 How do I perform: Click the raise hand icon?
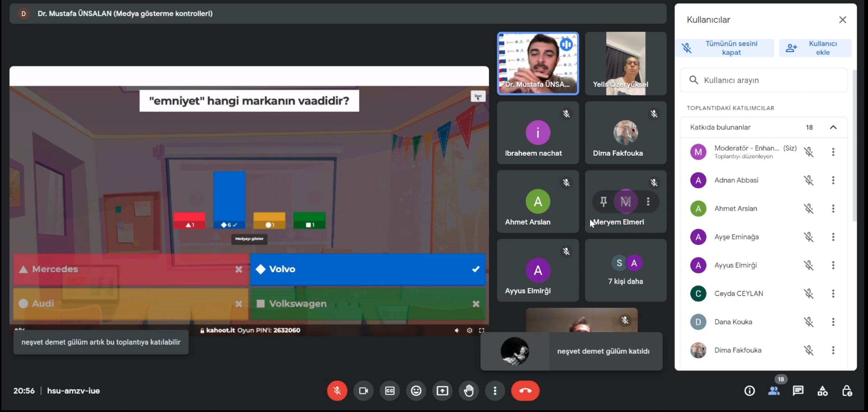tap(469, 391)
